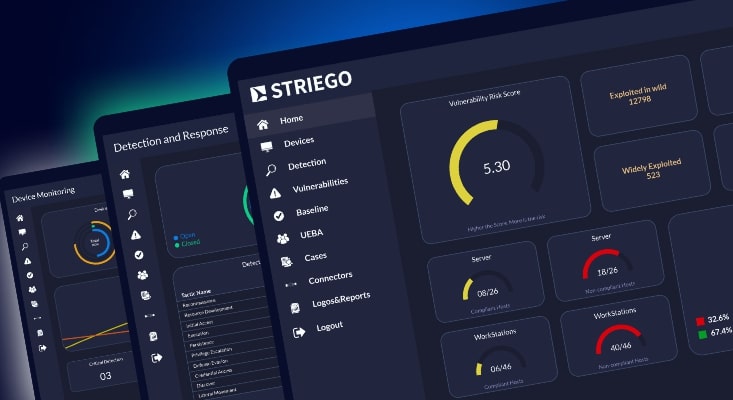Viewport: 733px width, 400px height.
Task: Click magnifier icon in Detection and Response panel
Action: (x=132, y=214)
